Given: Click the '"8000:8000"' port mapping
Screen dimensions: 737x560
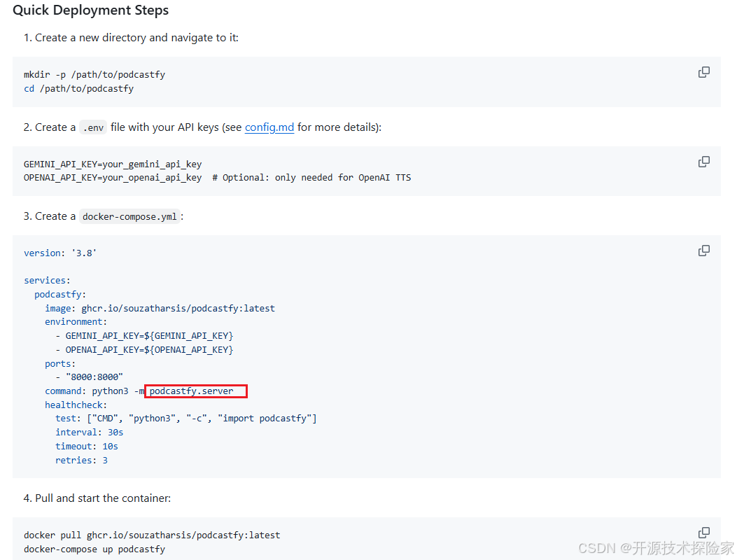Looking at the screenshot, I should pyautogui.click(x=94, y=377).
